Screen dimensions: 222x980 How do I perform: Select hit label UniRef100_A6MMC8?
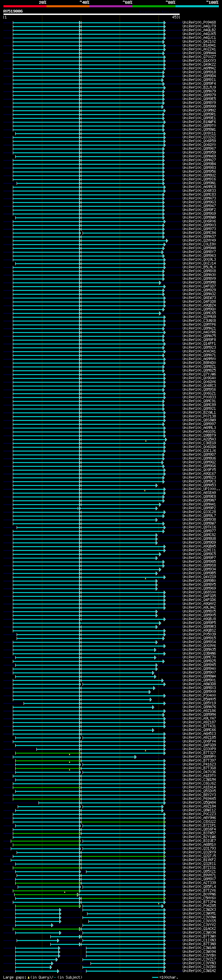click(x=199, y=187)
